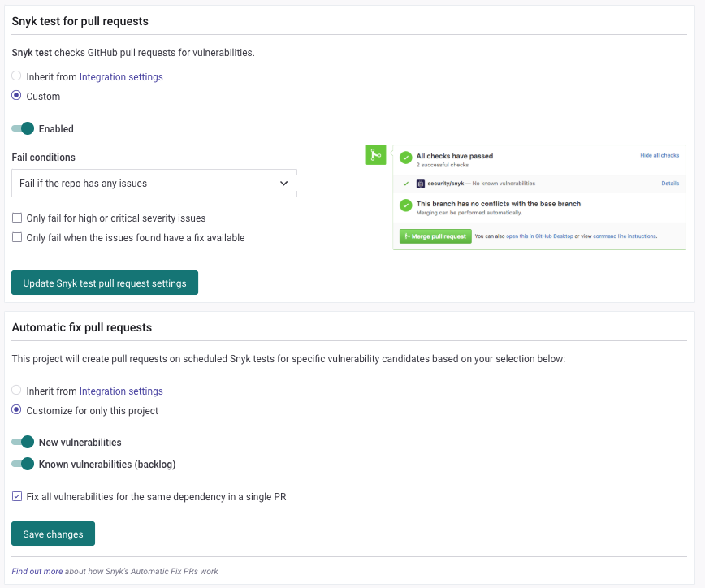
Task: Click 'Hide all checks' link in preview
Action: (659, 155)
